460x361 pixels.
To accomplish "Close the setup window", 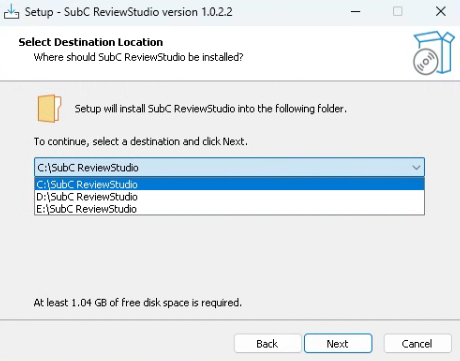I will pyautogui.click(x=441, y=12).
